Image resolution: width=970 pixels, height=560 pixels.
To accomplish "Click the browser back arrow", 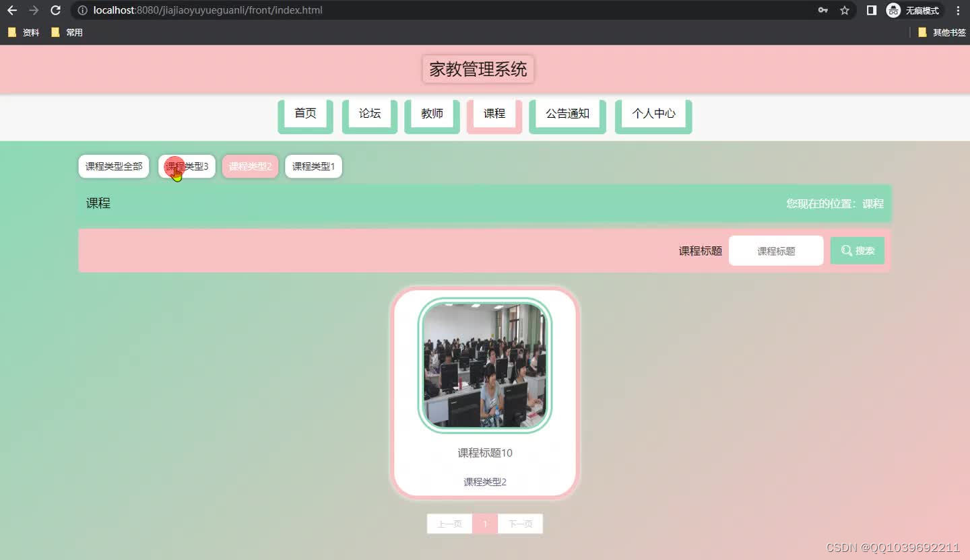I will pyautogui.click(x=11, y=10).
